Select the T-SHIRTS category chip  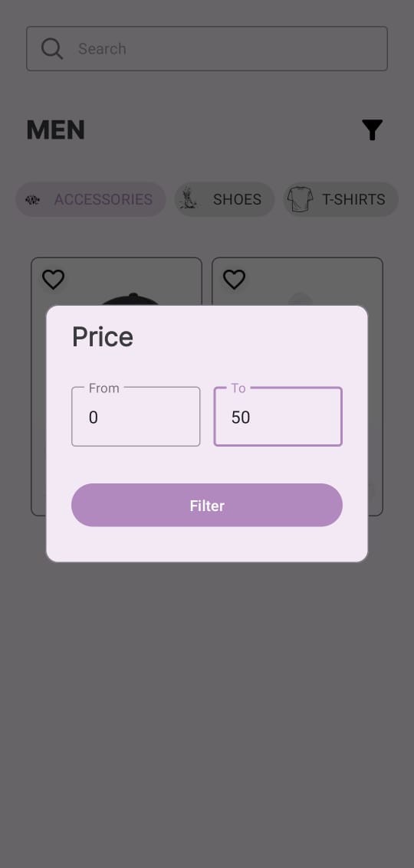[341, 199]
